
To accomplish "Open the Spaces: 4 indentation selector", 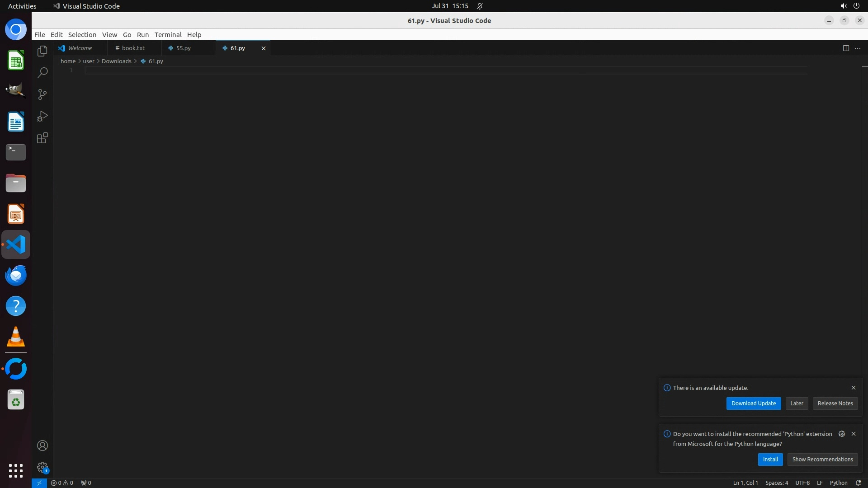I will [x=776, y=483].
